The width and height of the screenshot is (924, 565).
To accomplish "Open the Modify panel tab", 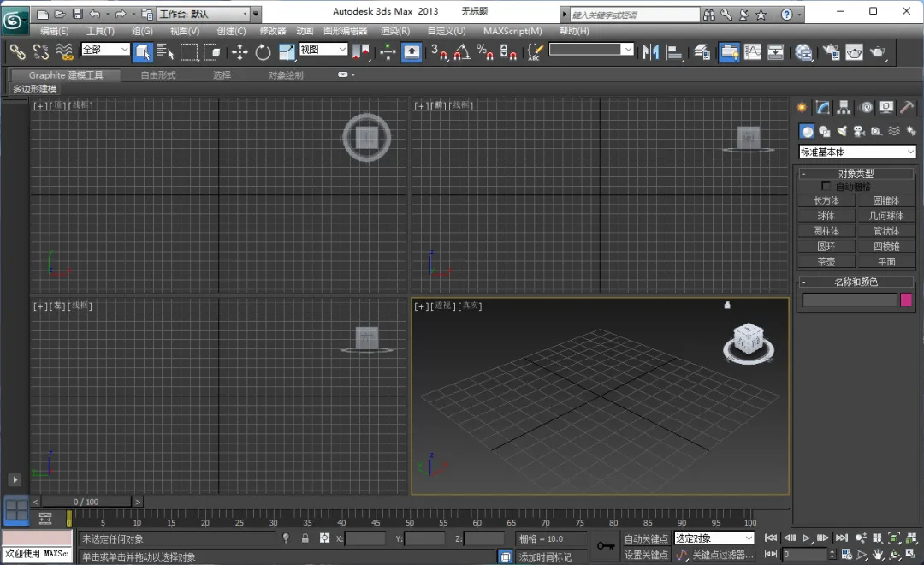I will [822, 108].
